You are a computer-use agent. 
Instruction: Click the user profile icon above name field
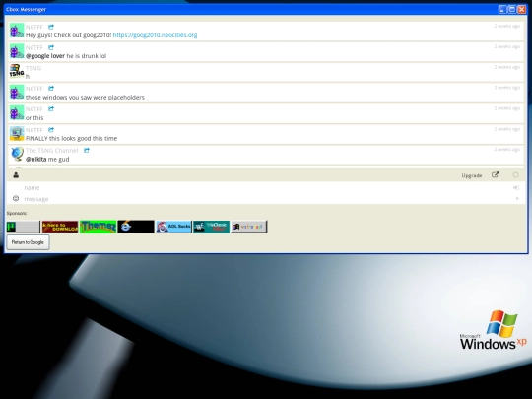(x=16, y=175)
